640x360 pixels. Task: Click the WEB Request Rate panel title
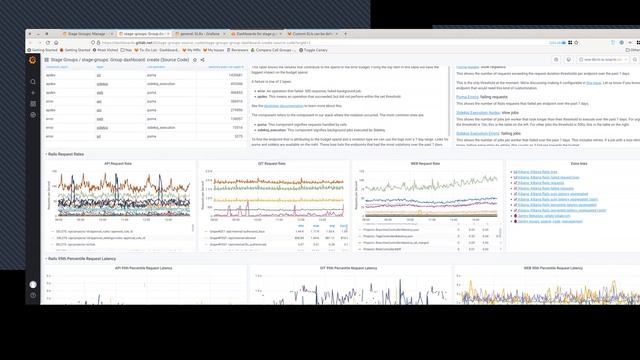click(x=425, y=164)
